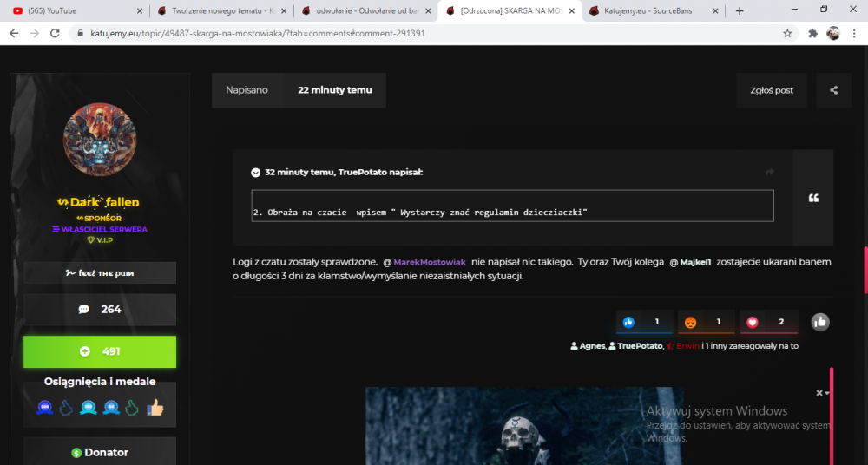Image resolution: width=868 pixels, height=465 pixels.
Task: Open TruePotato profile link in reactions
Action: tap(640, 346)
